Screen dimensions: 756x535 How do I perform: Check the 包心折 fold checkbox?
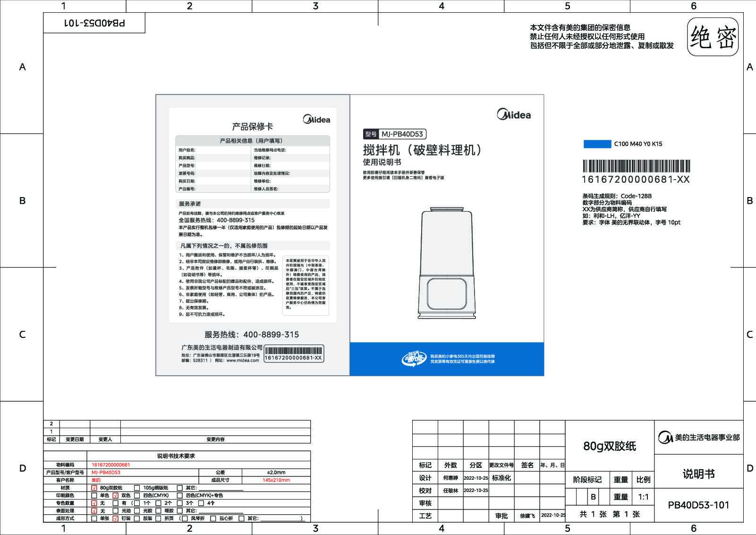tap(213, 518)
